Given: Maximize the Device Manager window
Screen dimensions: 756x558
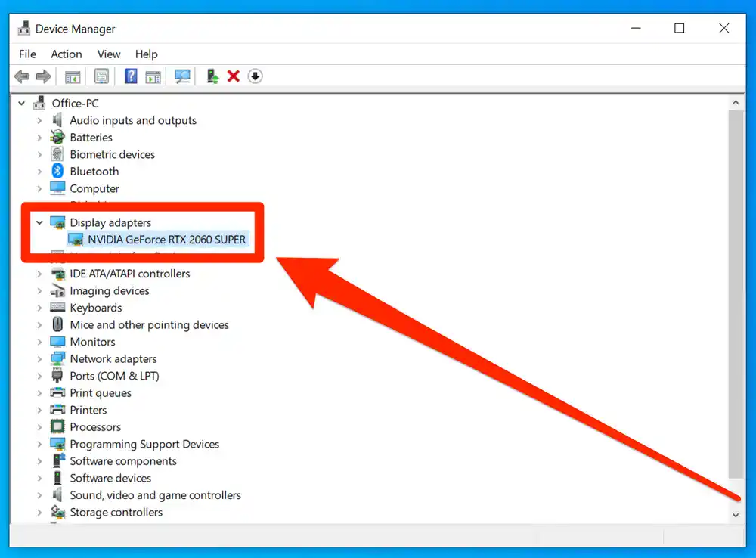Looking at the screenshot, I should pos(680,29).
